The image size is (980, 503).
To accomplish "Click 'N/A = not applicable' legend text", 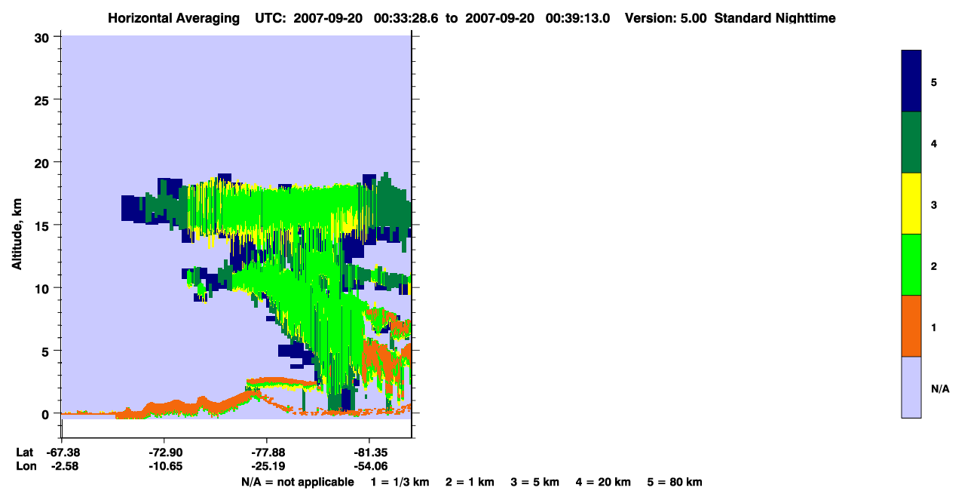I will [x=298, y=483].
